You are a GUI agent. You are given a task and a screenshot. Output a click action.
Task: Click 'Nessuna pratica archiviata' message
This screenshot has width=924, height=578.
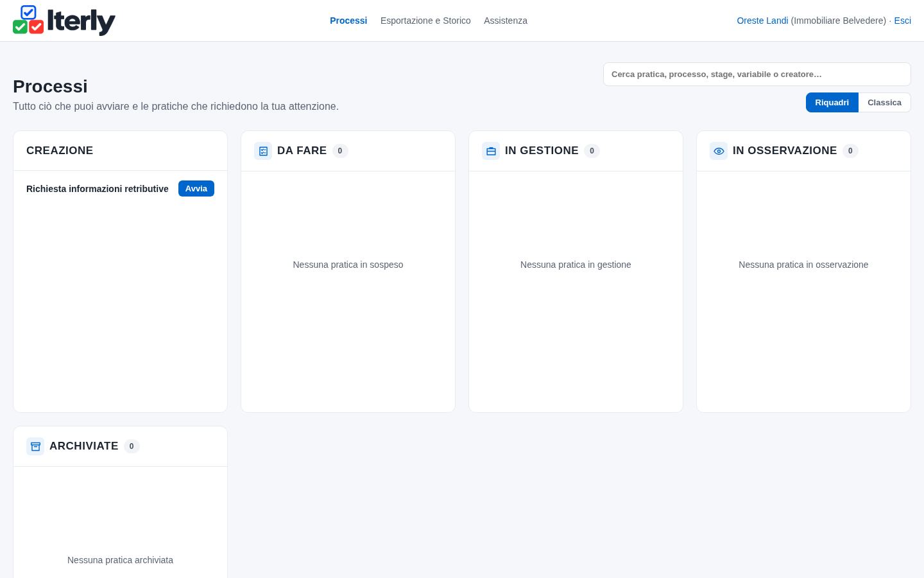120,560
